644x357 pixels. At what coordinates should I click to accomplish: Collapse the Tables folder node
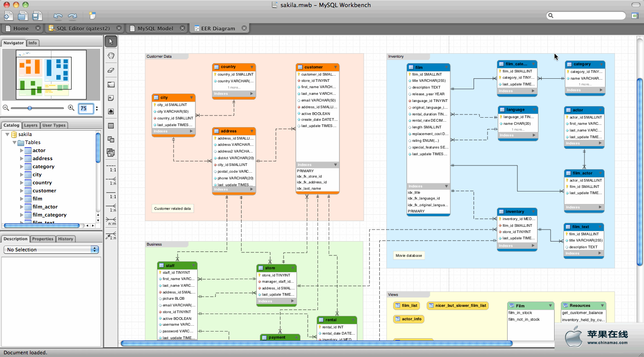coord(14,142)
